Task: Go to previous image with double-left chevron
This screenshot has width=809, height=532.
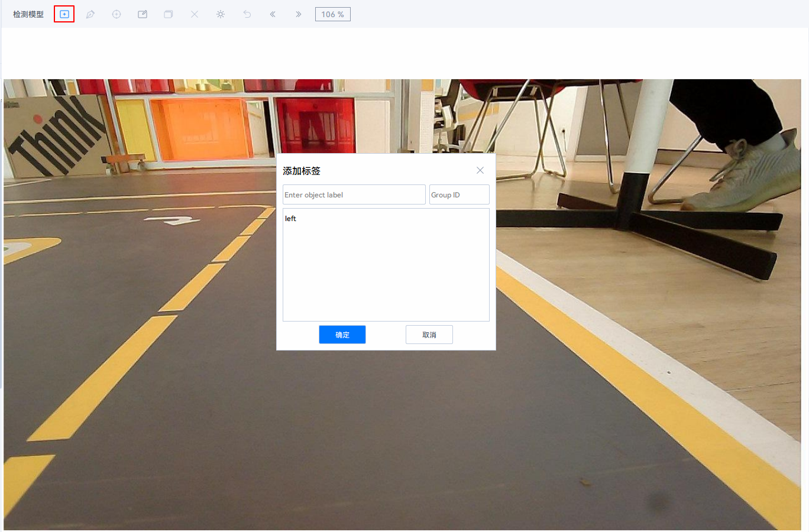Action: (x=273, y=14)
